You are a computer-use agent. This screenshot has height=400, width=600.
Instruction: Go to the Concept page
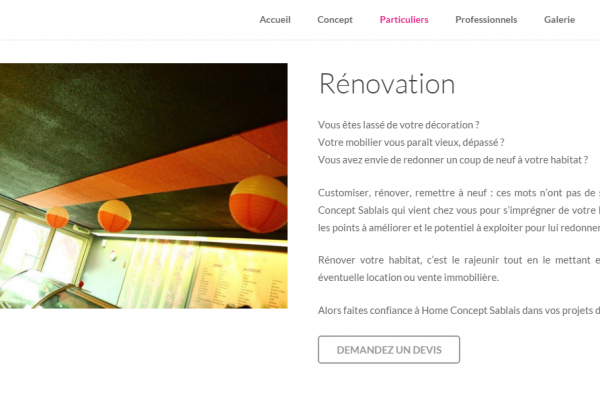click(x=335, y=20)
